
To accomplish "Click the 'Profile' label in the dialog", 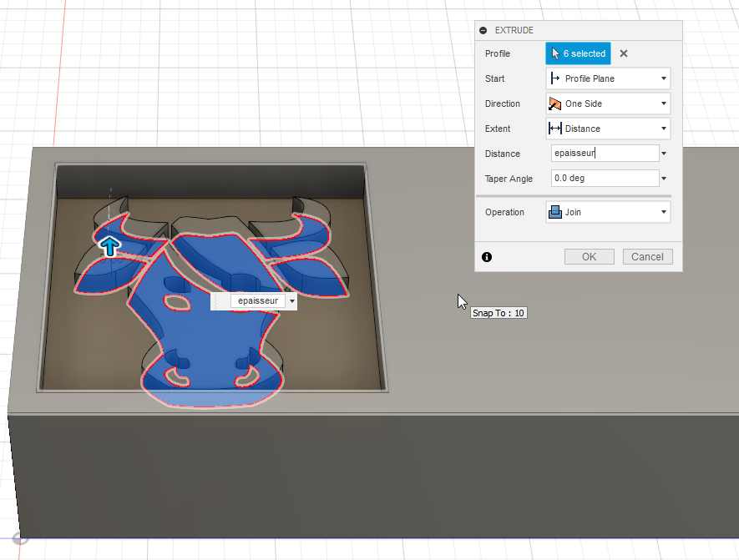I will [x=497, y=53].
